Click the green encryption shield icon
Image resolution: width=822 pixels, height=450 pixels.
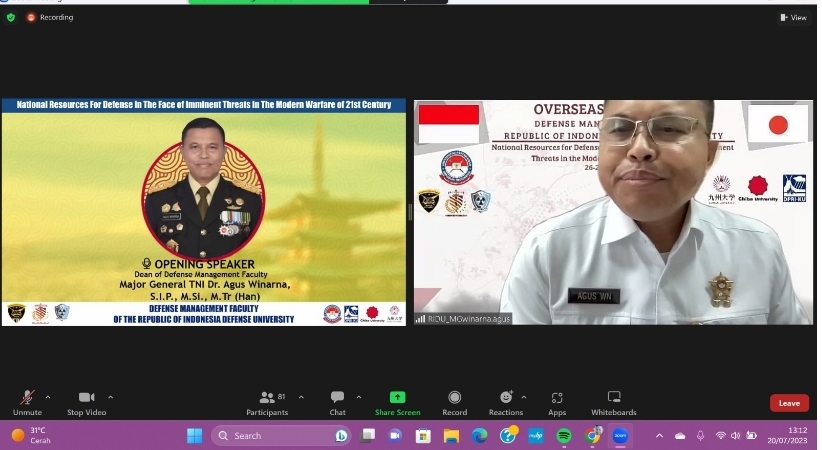11,17
